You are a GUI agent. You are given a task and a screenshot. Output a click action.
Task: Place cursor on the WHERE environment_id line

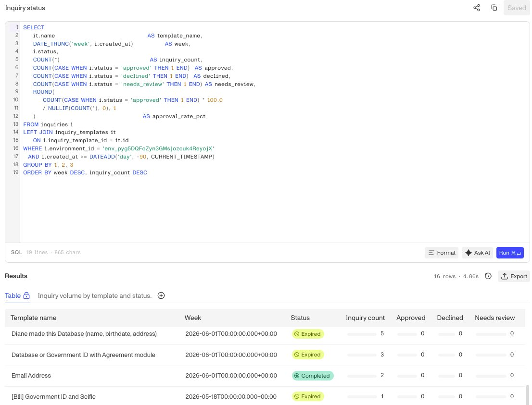coord(119,148)
